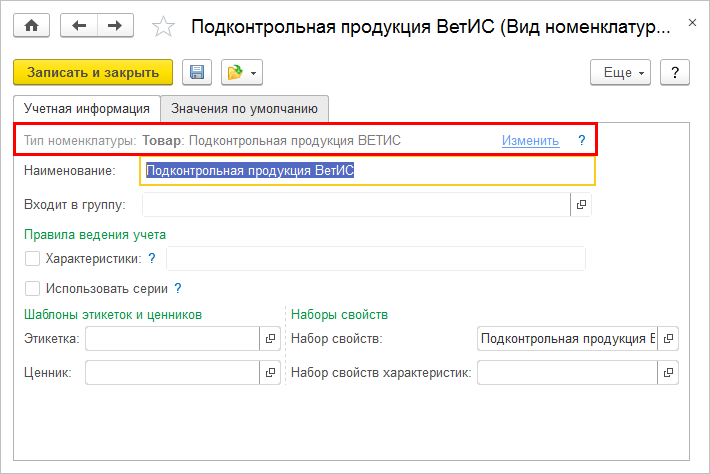The height and width of the screenshot is (474, 710).
Task: Click the 'Правила ведения учета' heading
Action: click(95, 235)
